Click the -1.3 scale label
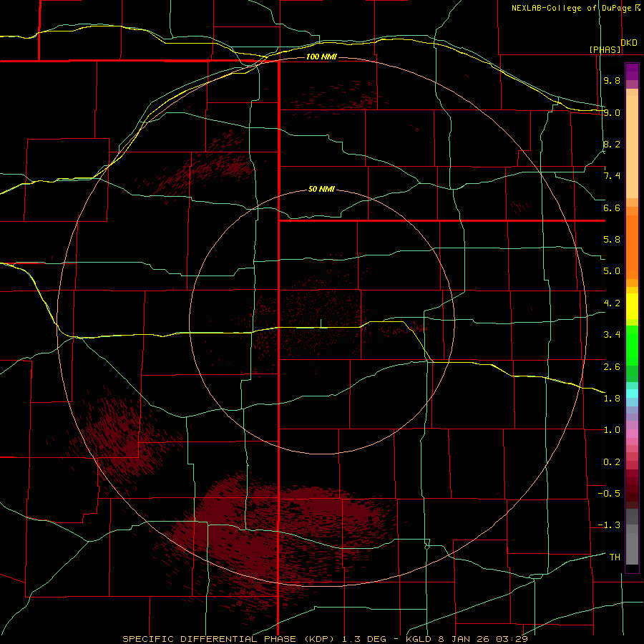644x644 pixels. 609,525
